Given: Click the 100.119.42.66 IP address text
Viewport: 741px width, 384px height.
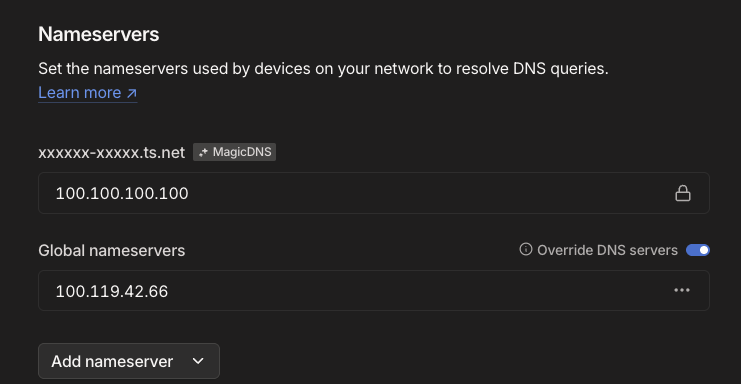Looking at the screenshot, I should [x=112, y=291].
